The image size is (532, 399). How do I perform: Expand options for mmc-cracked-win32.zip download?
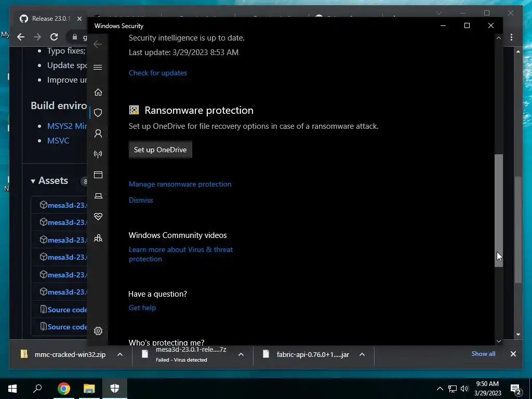coord(120,354)
